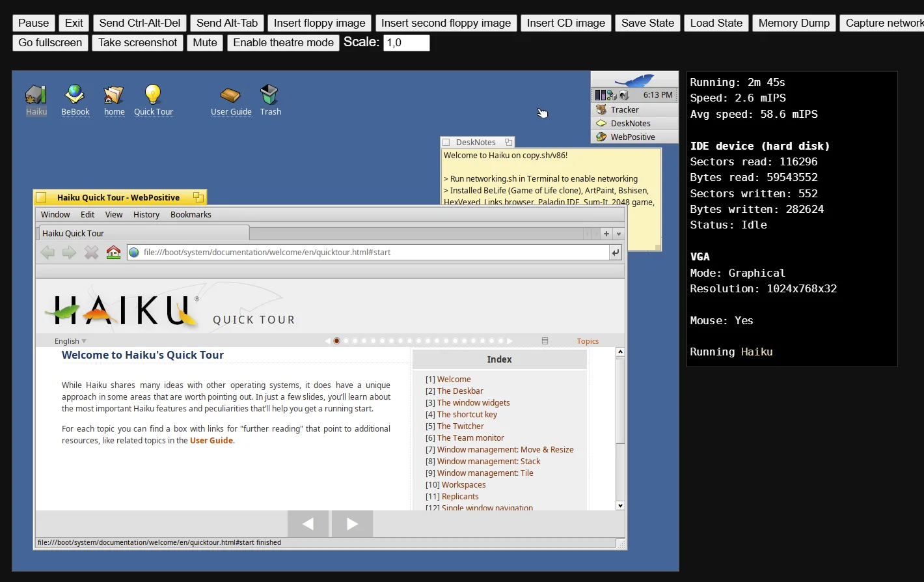The image size is (924, 582).
Task: Click the page scrollbar up arrow
Action: click(x=620, y=352)
